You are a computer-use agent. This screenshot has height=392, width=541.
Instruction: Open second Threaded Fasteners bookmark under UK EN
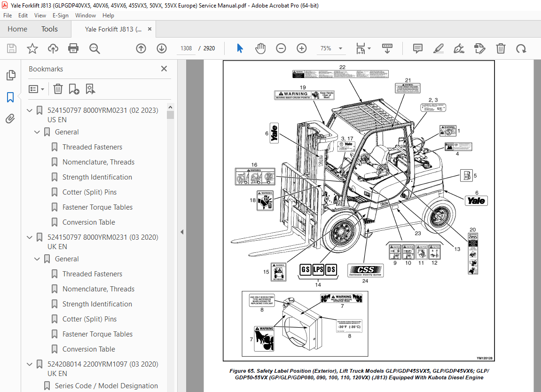tap(92, 274)
